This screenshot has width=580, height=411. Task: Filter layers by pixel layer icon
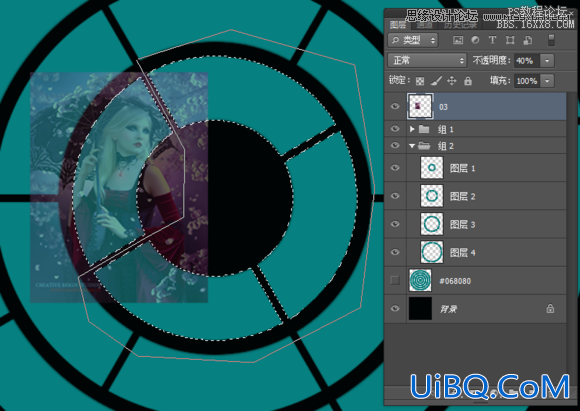(458, 40)
